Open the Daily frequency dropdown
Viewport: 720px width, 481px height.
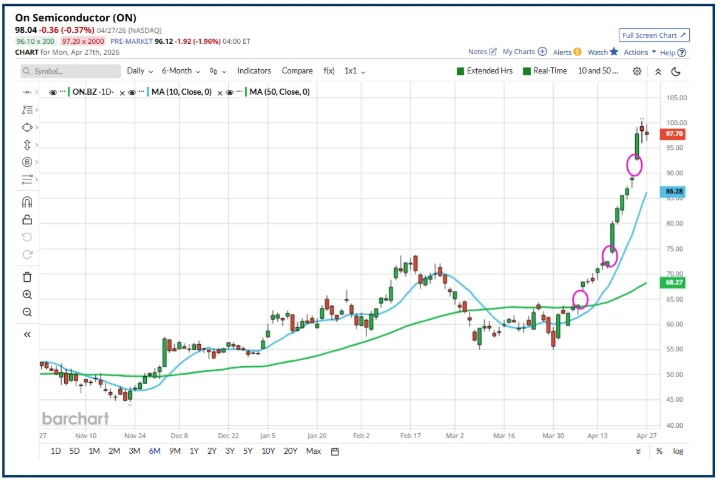[140, 71]
